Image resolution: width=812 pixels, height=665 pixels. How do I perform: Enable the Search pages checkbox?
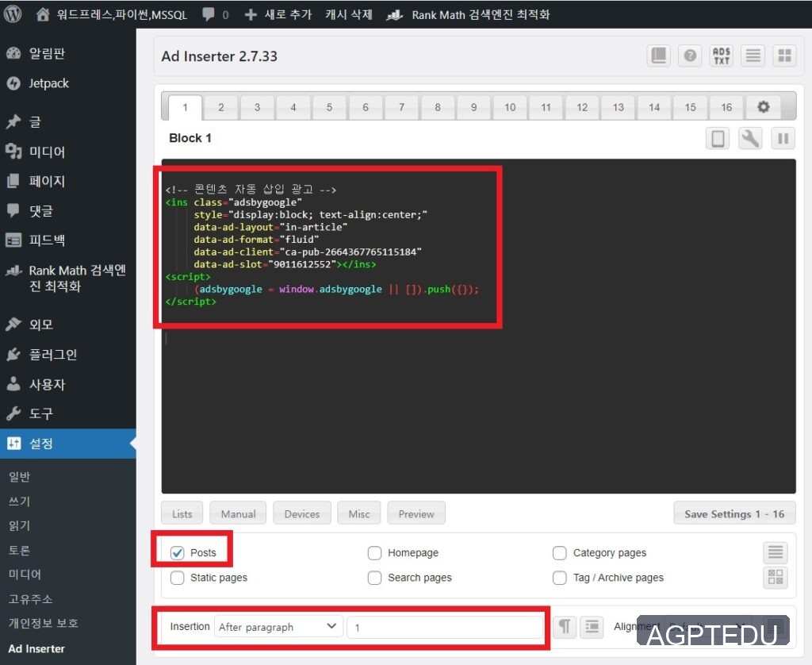coord(374,578)
